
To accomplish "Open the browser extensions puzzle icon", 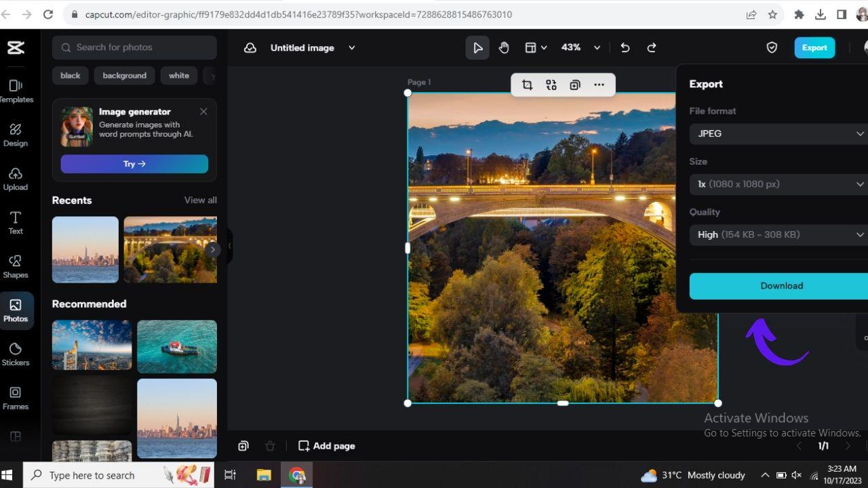I will (799, 14).
